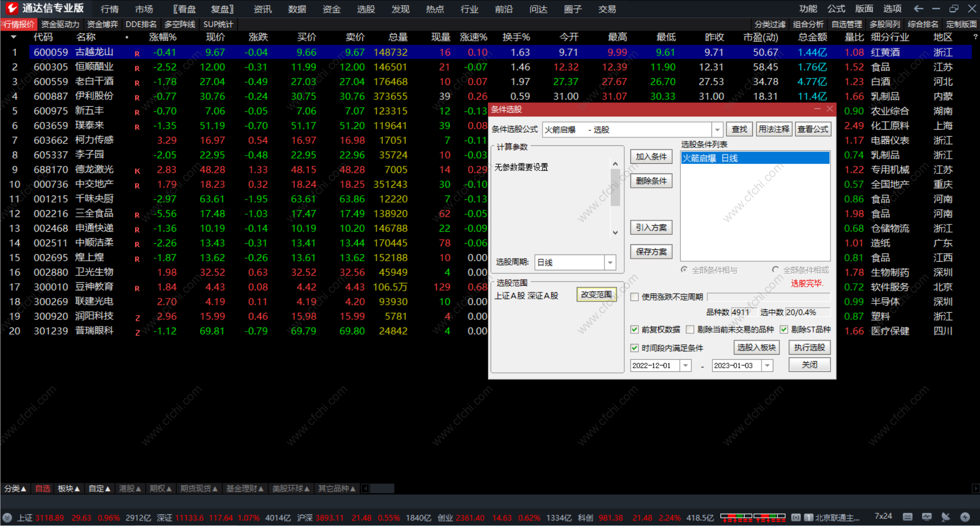Click the R marker beside 豆神教育
Image resolution: width=980 pixels, height=526 pixels.
137,288
